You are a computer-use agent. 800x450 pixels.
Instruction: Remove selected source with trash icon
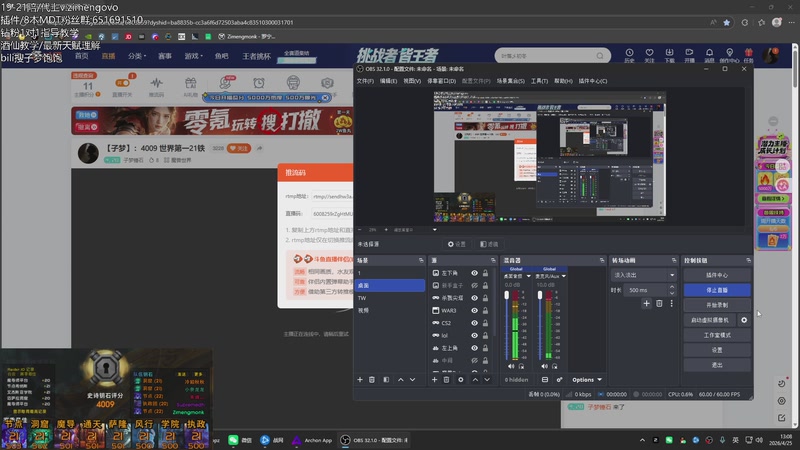coord(446,380)
